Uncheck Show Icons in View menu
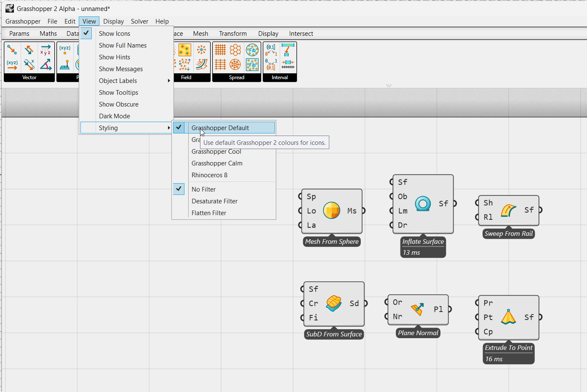This screenshot has width=587, height=392. (x=126, y=33)
